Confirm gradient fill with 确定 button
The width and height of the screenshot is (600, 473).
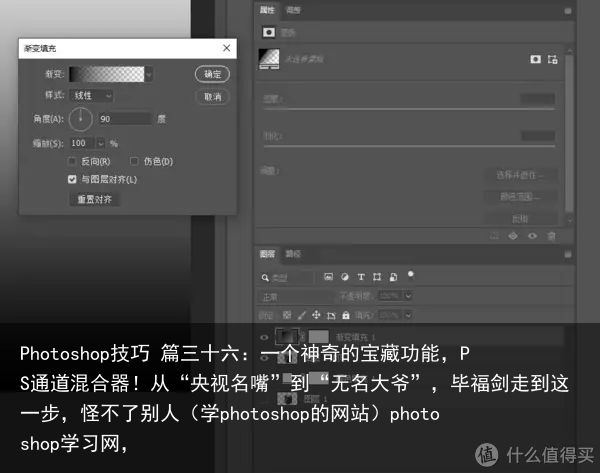click(x=212, y=74)
